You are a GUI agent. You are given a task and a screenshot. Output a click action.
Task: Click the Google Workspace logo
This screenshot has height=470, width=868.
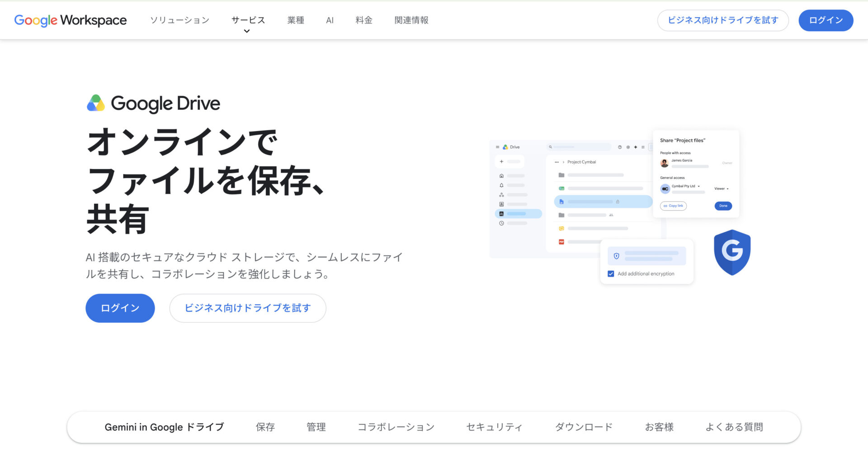click(71, 20)
